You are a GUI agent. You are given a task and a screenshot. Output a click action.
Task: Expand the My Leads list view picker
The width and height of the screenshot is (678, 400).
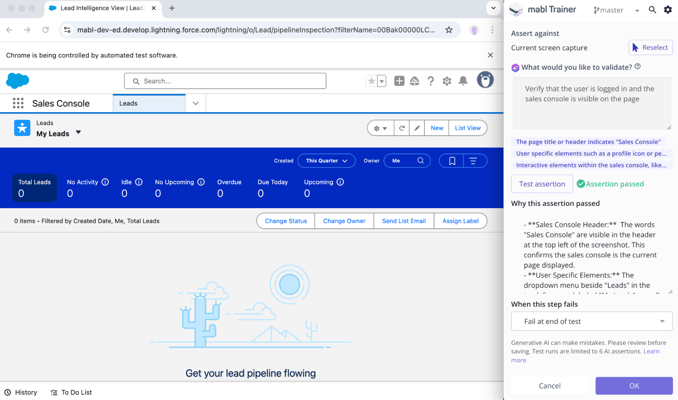pyautogui.click(x=78, y=132)
